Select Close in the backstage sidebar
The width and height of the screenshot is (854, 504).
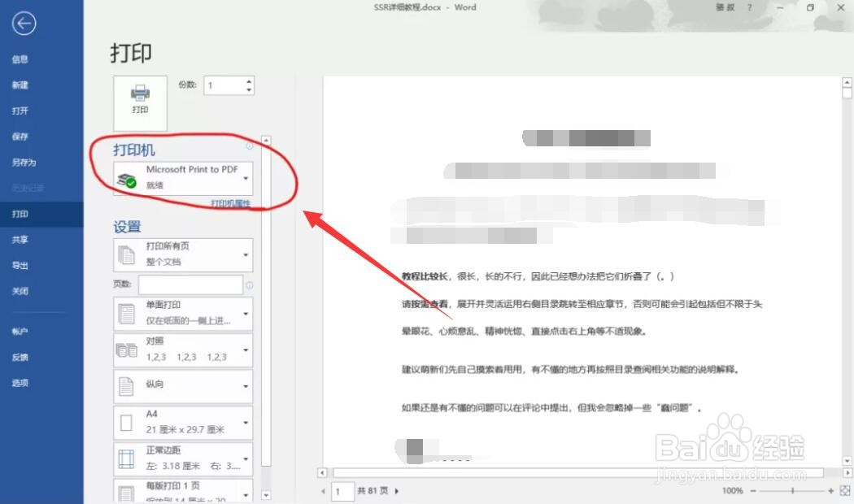(20, 291)
